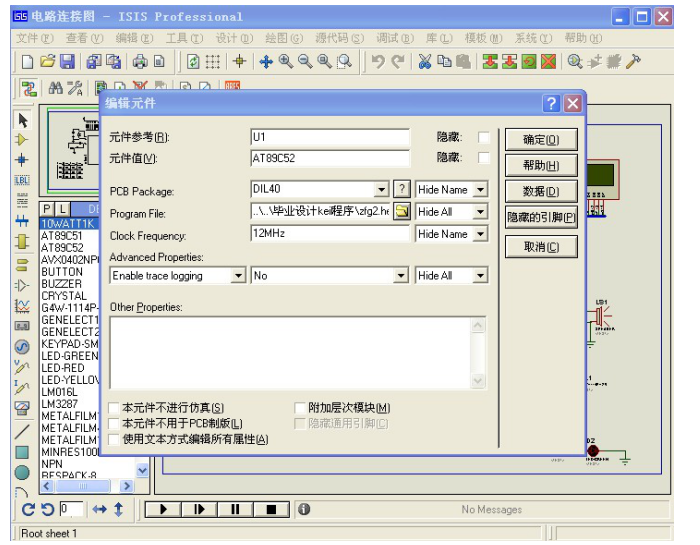Image resolution: width=700 pixels, height=545 pixels.
Task: Enable 使用文本方式编辑所有属性 checkbox
Action: click(114, 439)
